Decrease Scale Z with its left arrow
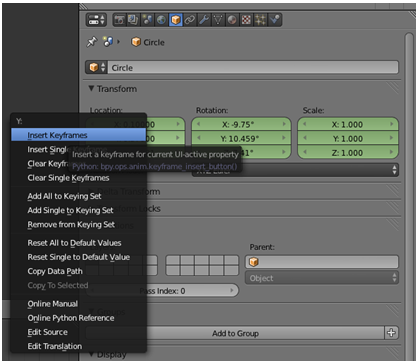 click(x=305, y=153)
